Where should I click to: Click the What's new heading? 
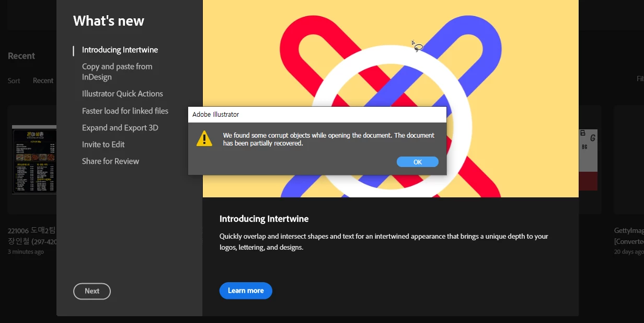click(109, 21)
